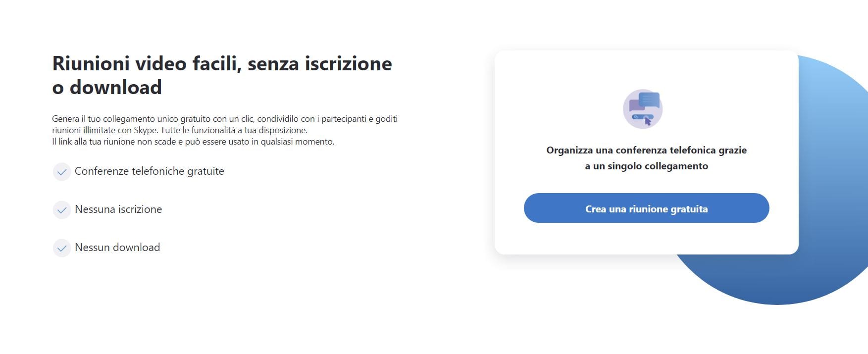
Task: Select checkmark beside Nessuna iscrizione
Action: click(61, 210)
